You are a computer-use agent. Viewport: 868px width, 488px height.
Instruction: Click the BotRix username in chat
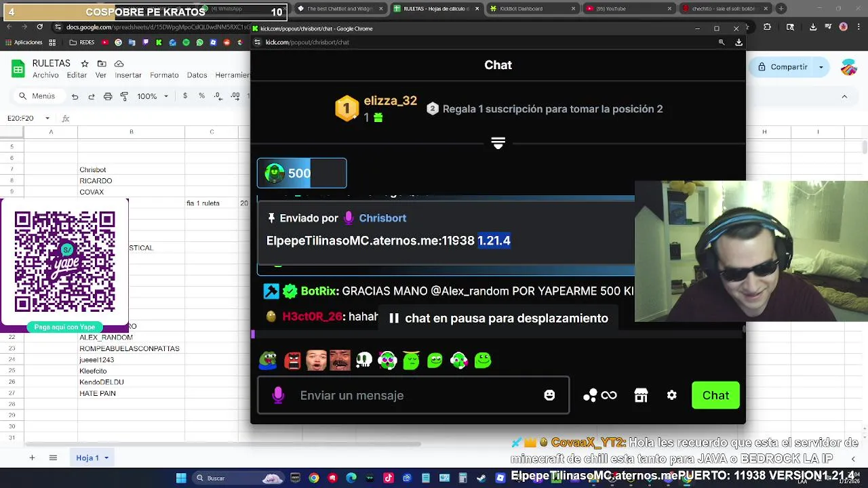pos(319,291)
